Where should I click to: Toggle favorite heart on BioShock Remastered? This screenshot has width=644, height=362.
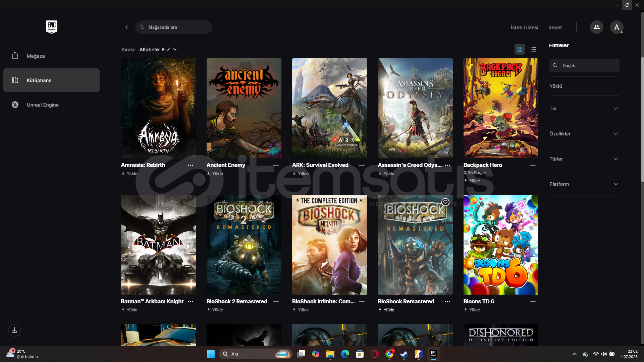(445, 202)
